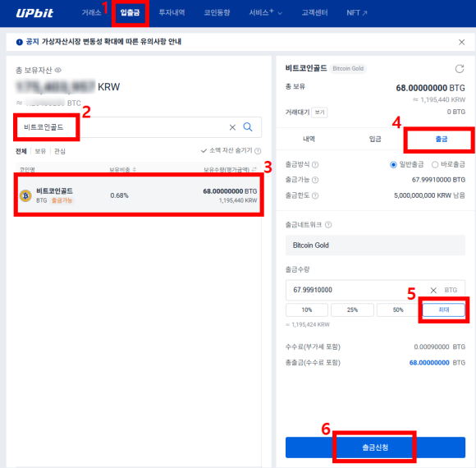Swap 보유수량 column display icon
The height and width of the screenshot is (468, 476).
click(254, 169)
